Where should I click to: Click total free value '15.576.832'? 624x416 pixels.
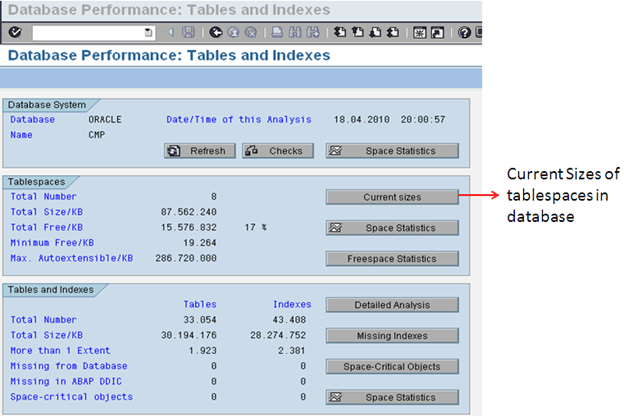[189, 227]
